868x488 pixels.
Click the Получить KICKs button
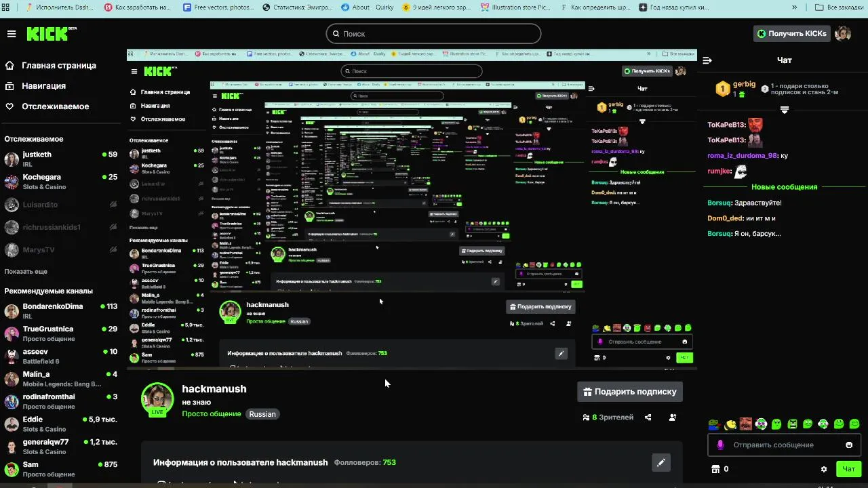tap(791, 34)
